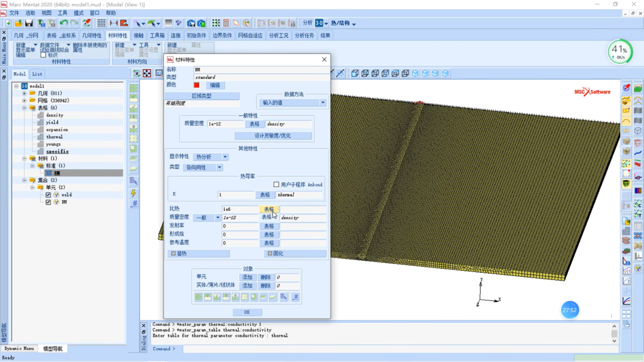This screenshot has width=644, height=362.
Task: Click the red material color swatch
Action: pyautogui.click(x=196, y=85)
